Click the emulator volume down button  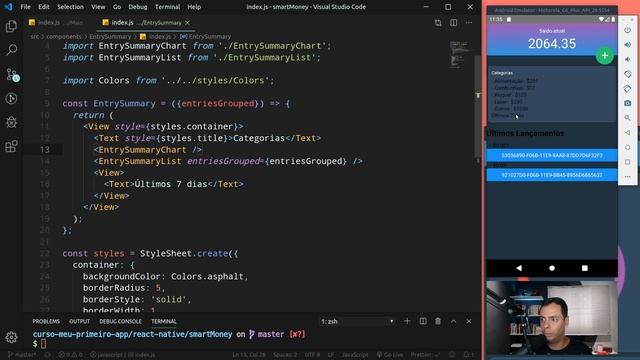coord(628,59)
